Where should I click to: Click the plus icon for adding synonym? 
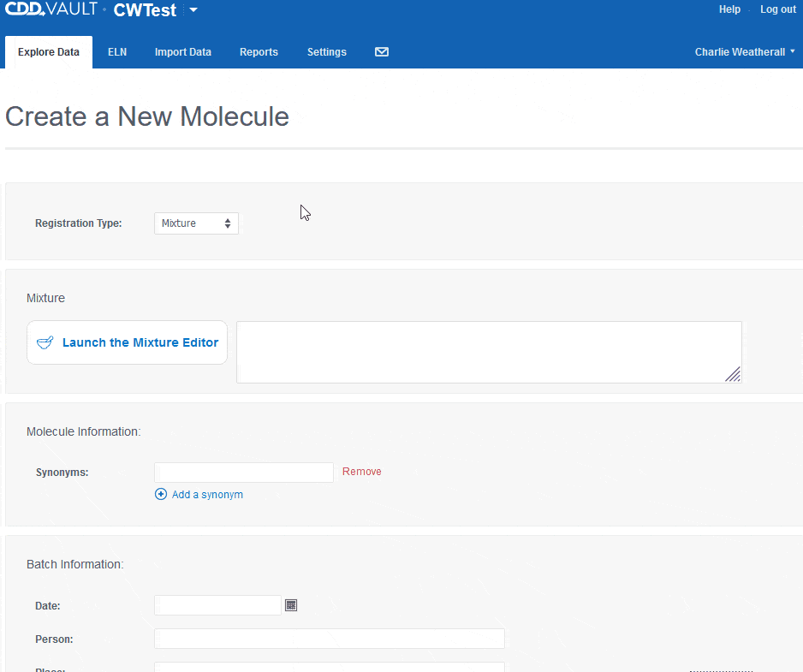click(161, 494)
